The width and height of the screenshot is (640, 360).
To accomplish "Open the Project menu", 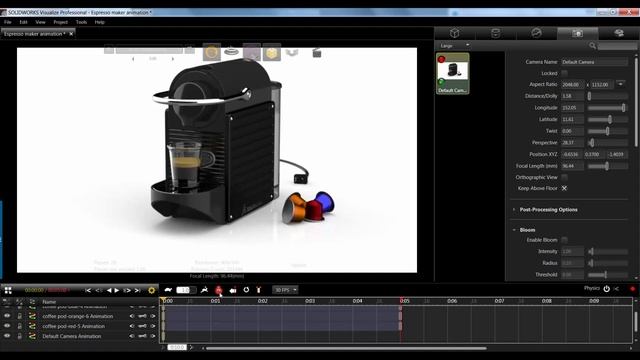I will pyautogui.click(x=60, y=22).
